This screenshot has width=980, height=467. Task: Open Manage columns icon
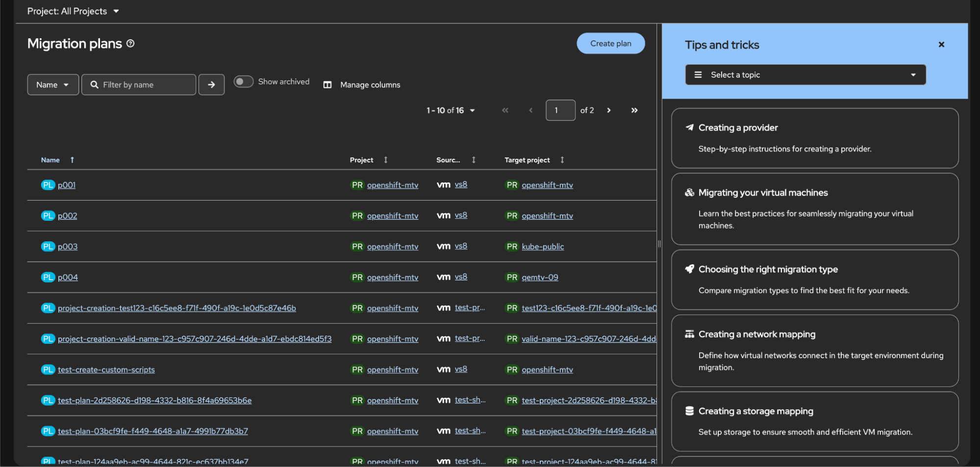click(x=327, y=85)
